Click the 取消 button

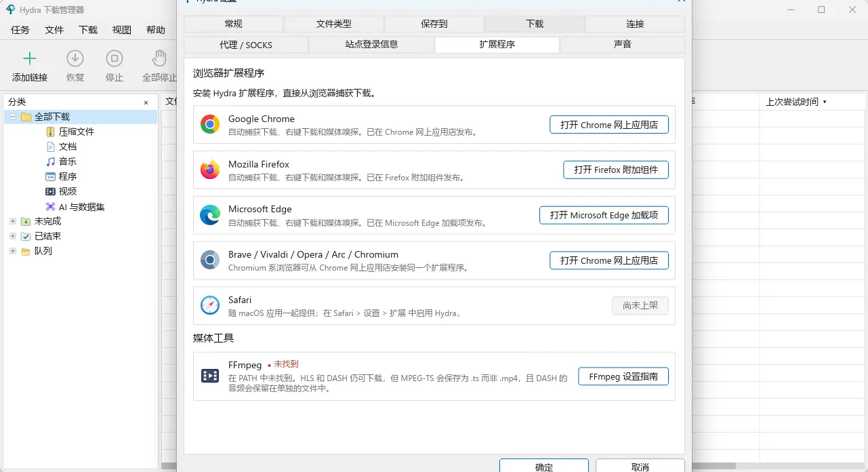point(640,465)
